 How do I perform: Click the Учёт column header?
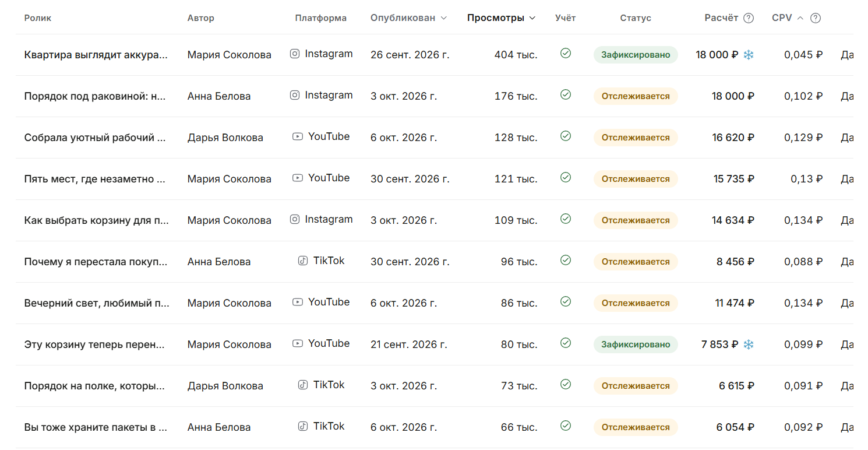(565, 18)
